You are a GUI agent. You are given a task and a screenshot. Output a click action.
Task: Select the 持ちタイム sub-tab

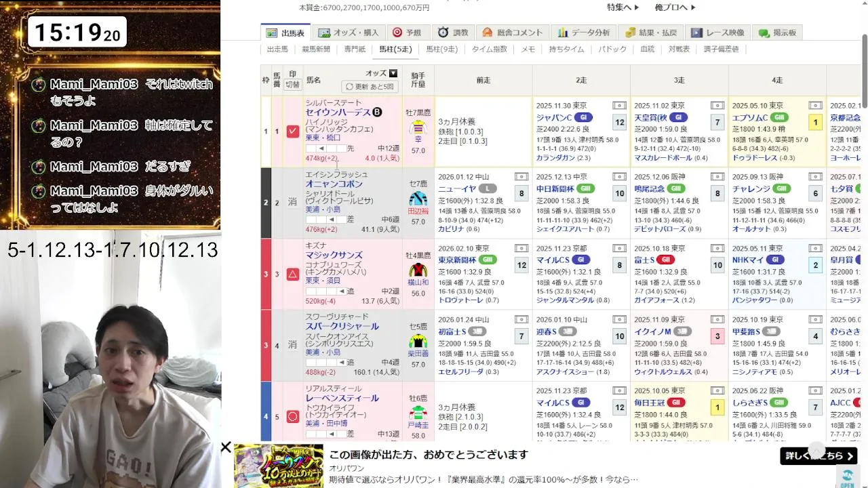pyautogui.click(x=566, y=49)
